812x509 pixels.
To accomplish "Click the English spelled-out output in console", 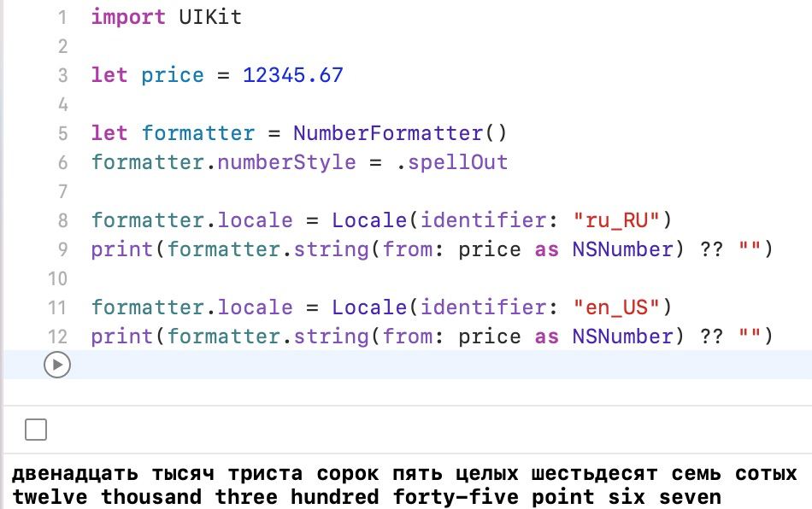I will [366, 497].
